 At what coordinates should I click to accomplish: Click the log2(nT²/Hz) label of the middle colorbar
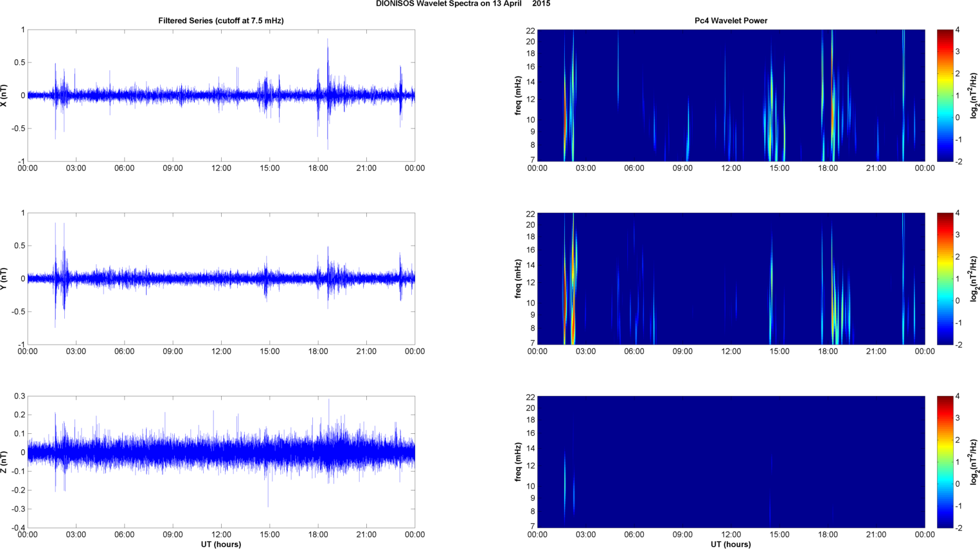[x=974, y=278]
